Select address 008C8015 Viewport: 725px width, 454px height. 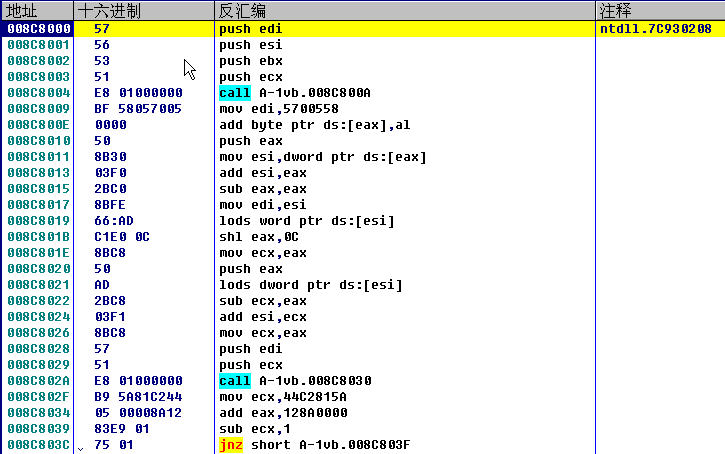(x=39, y=189)
